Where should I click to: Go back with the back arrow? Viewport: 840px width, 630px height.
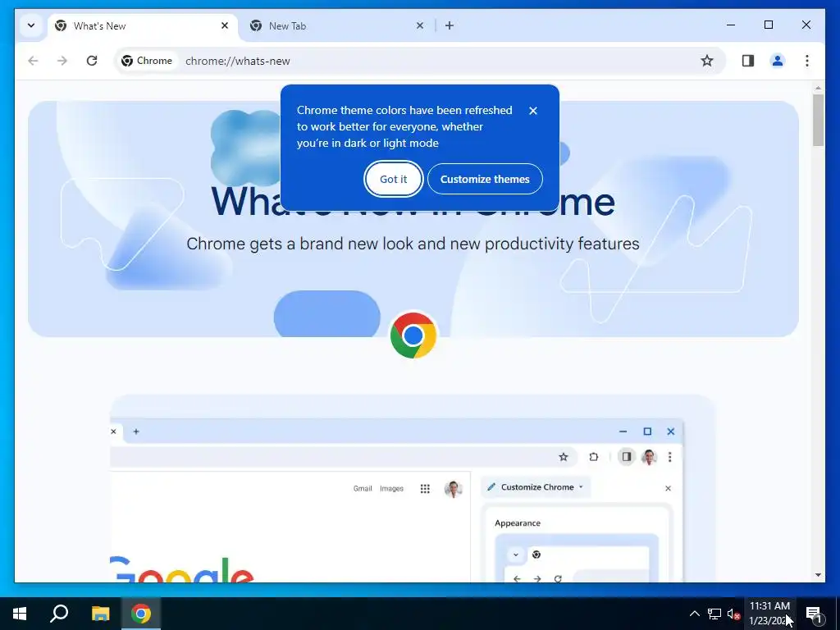tap(33, 61)
